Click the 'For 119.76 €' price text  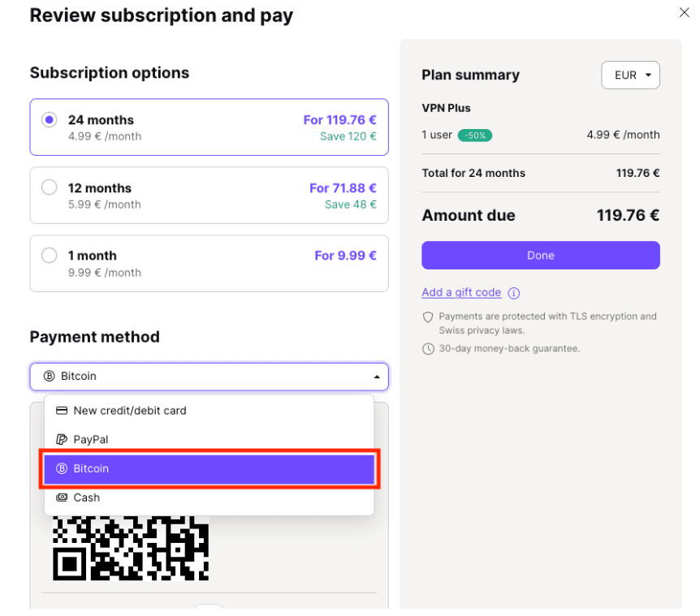[x=339, y=120]
